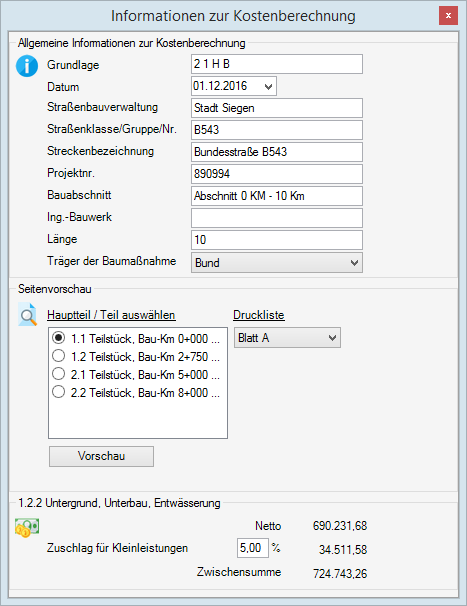Screen dimensions: 467x606
Task: Click the Druckliste underlined label
Action: pos(259,315)
